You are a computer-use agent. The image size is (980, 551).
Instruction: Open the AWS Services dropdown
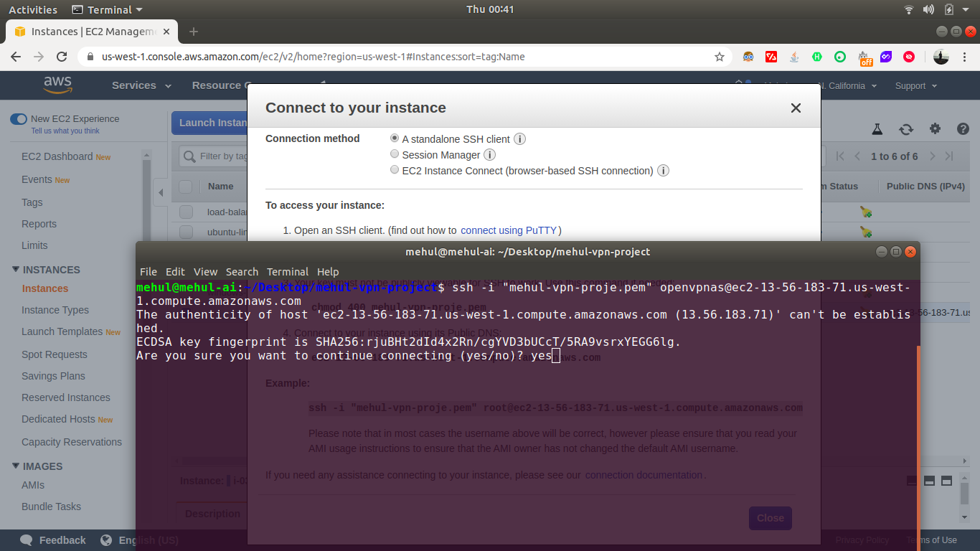click(141, 85)
